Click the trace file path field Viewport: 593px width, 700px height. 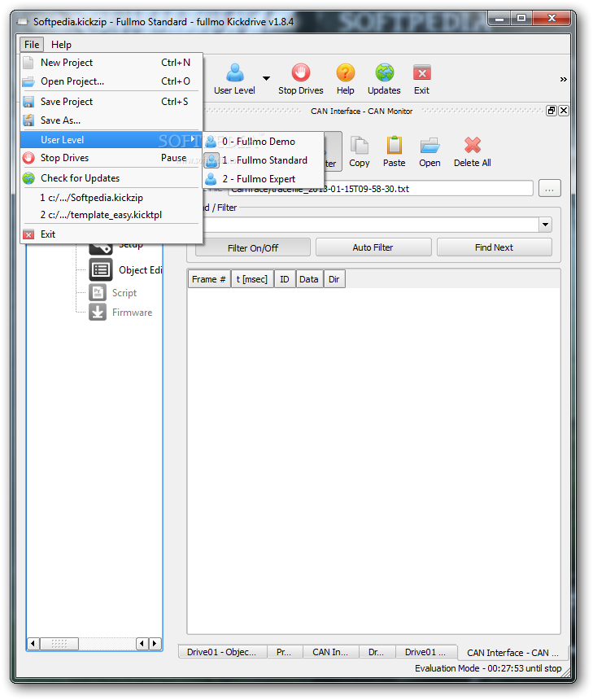pos(381,188)
